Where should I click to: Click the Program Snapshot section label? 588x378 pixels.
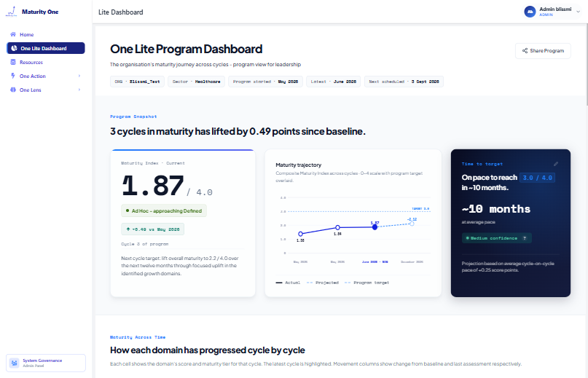[133, 117]
